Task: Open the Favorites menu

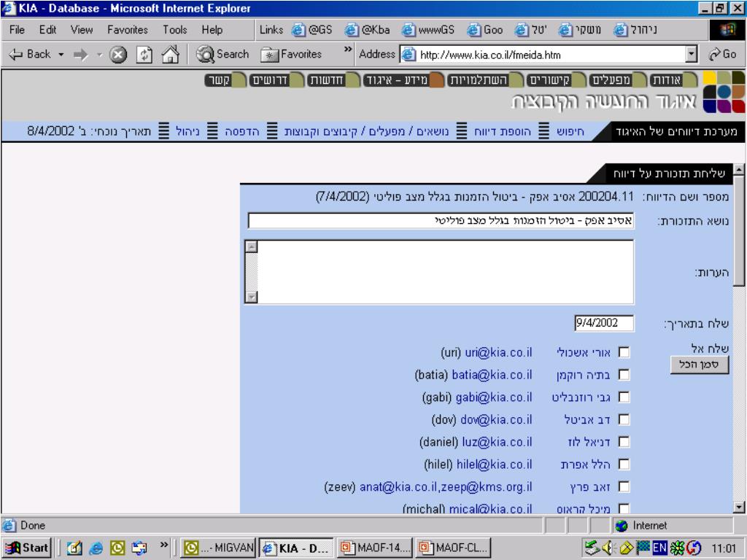Action: click(127, 30)
